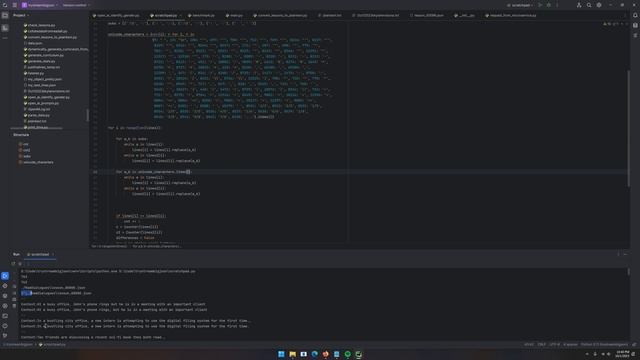The width and height of the screenshot is (640, 360).
Task: Switch to main.py editor tab
Action: coord(234,15)
